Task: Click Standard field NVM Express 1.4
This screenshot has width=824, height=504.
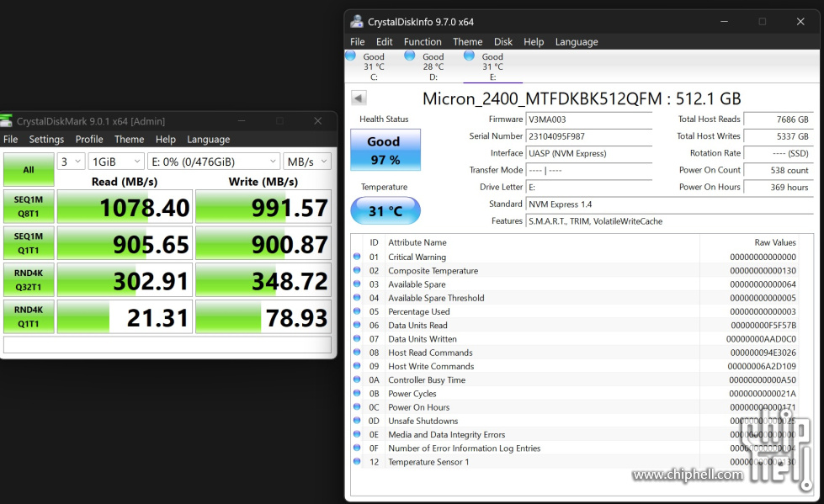Action: tap(669, 204)
